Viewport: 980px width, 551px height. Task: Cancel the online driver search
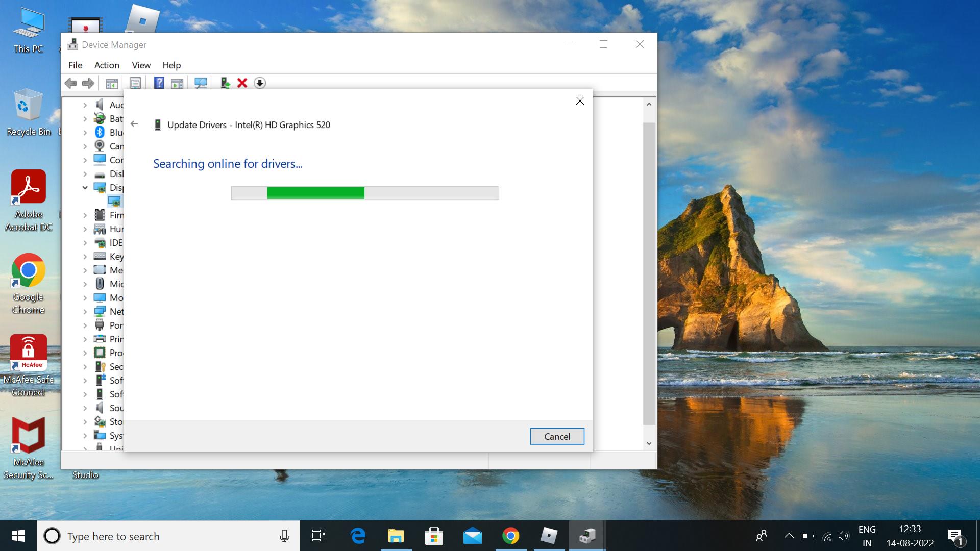pyautogui.click(x=557, y=436)
